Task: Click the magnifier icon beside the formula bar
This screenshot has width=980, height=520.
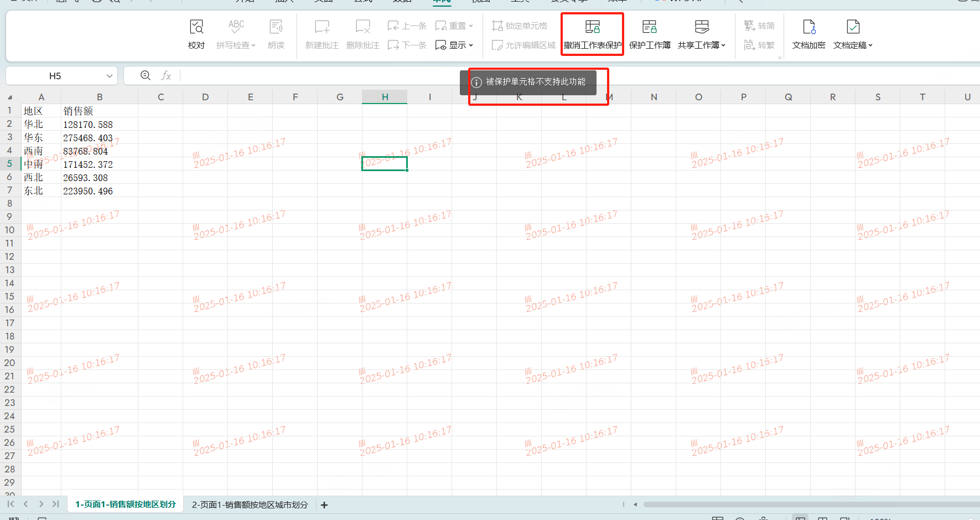Action: pyautogui.click(x=146, y=75)
